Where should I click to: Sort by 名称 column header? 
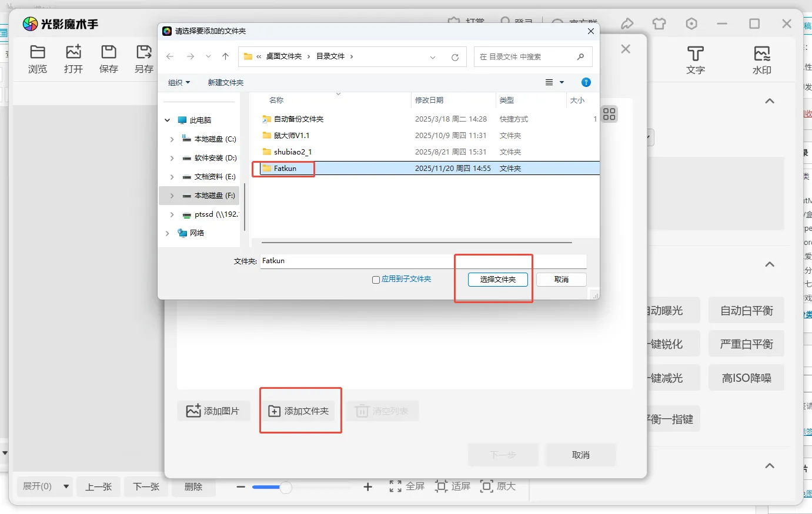click(276, 100)
